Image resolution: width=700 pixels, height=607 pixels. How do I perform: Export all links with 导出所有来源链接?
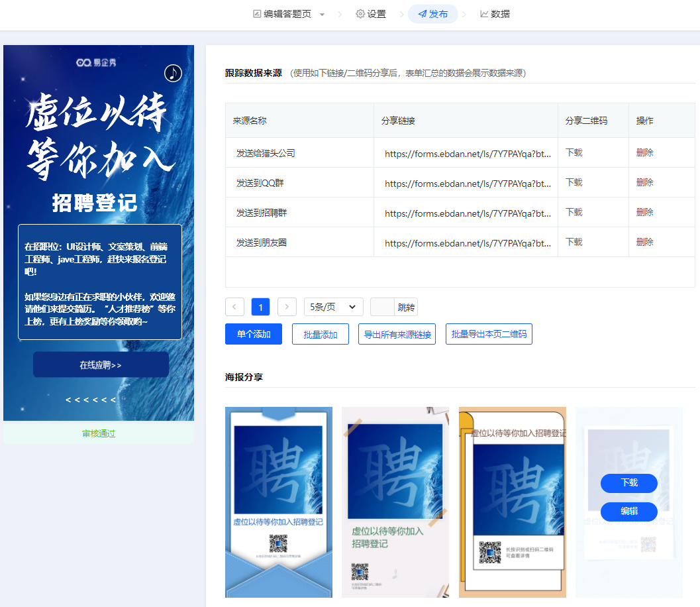pos(397,334)
